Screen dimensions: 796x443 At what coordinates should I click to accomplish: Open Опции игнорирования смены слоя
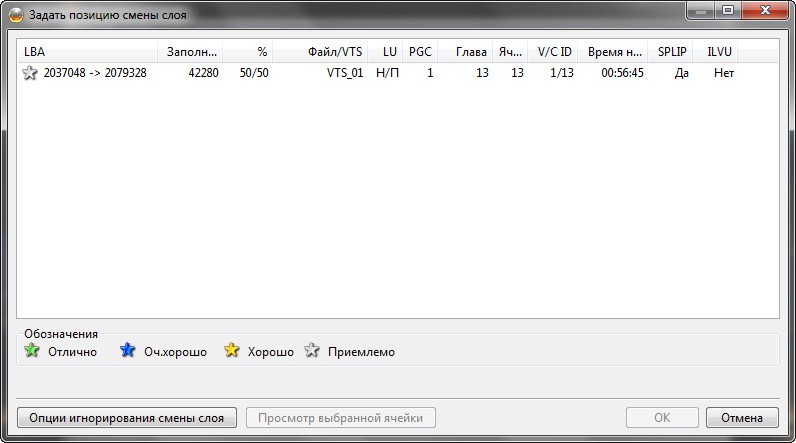(127, 418)
